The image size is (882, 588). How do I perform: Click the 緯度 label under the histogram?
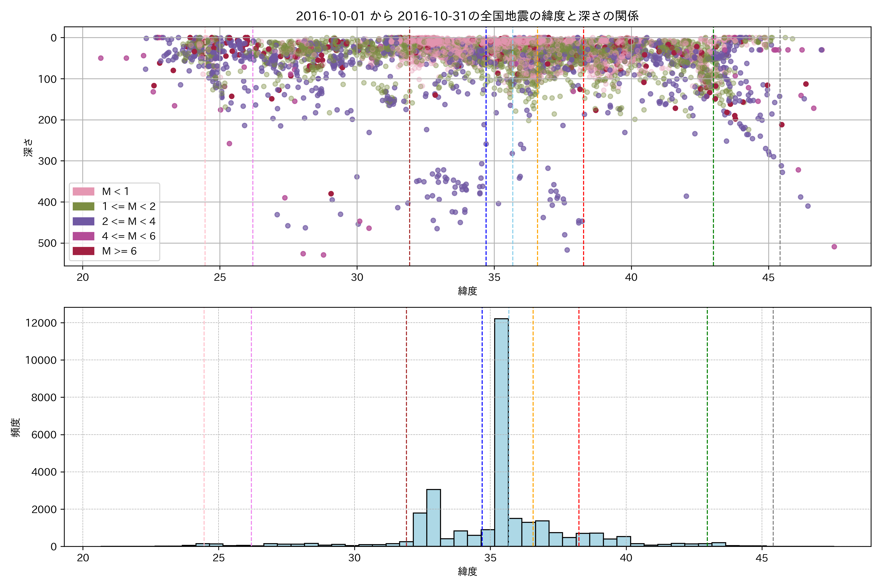pos(467,572)
